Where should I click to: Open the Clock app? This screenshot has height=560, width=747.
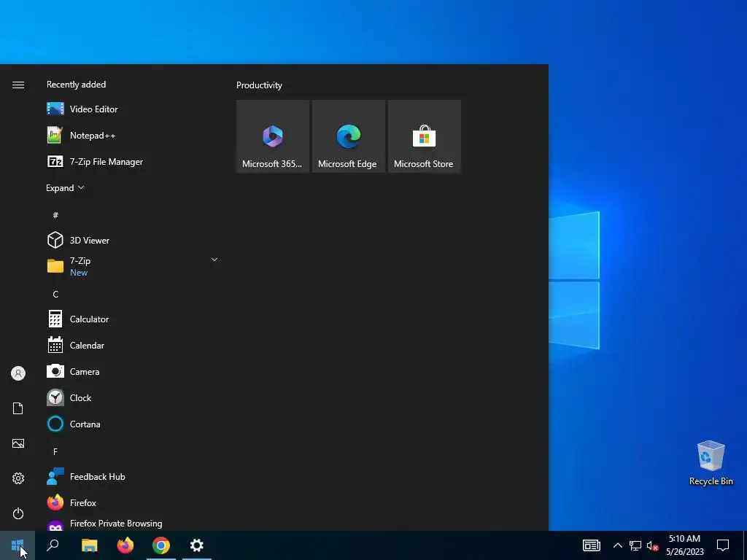(x=133, y=397)
